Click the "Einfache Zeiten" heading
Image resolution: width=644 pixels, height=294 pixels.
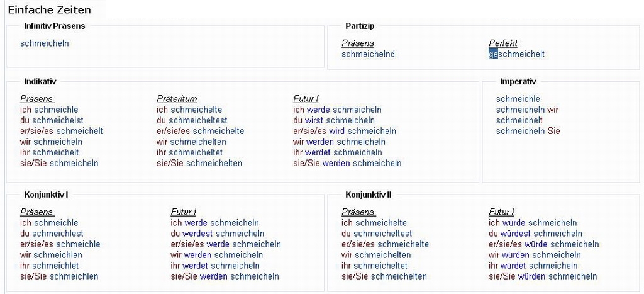[49, 9]
